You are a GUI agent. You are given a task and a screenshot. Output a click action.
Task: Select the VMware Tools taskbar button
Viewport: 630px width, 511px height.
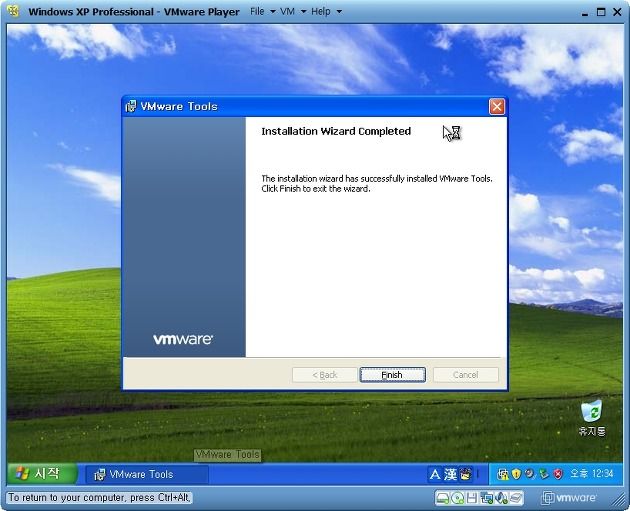pos(147,474)
